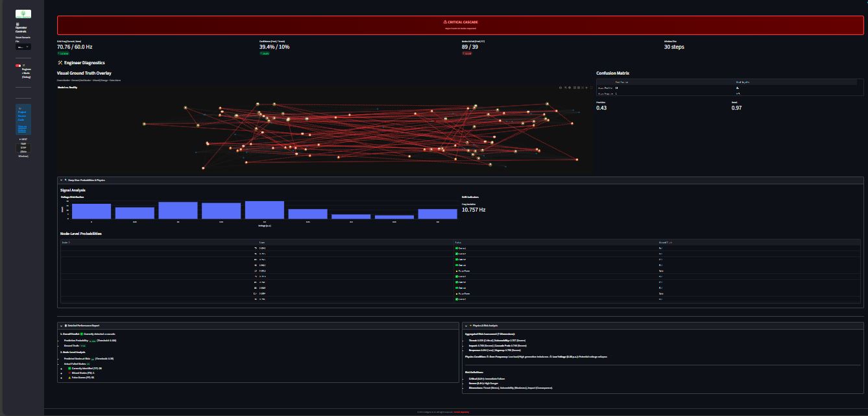
Task: Reset axes of the network overlay plot
Action: [x=586, y=88]
